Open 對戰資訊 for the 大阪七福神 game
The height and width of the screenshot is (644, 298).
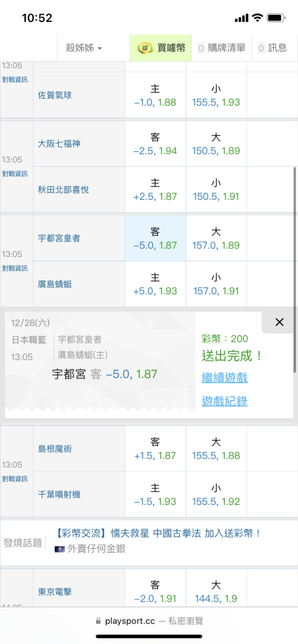tap(15, 174)
